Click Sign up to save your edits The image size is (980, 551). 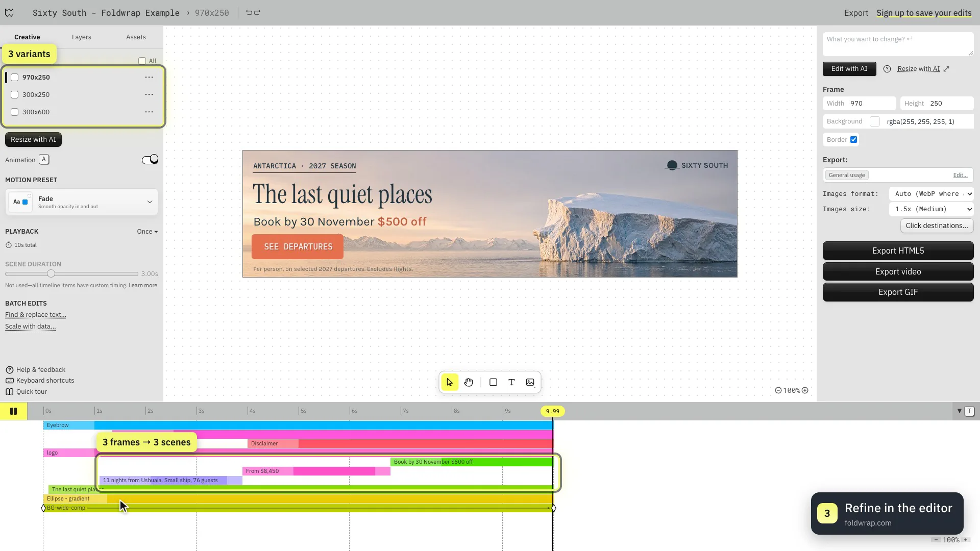924,13
